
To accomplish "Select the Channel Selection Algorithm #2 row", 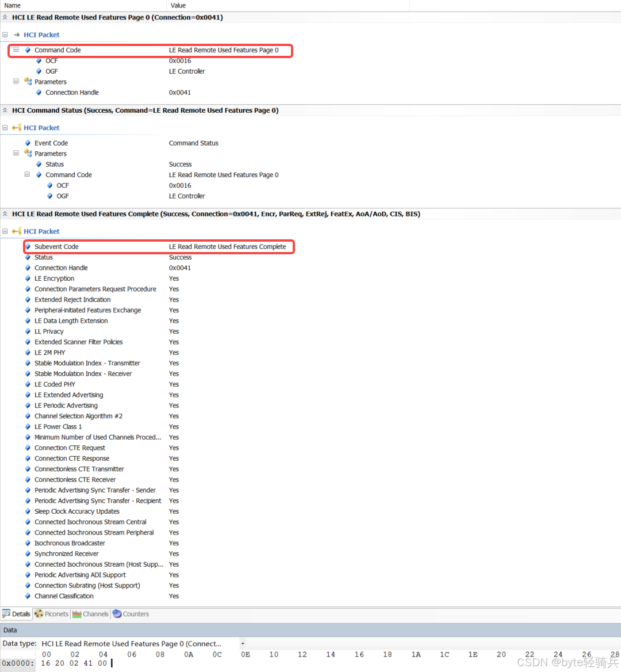I will (102, 416).
